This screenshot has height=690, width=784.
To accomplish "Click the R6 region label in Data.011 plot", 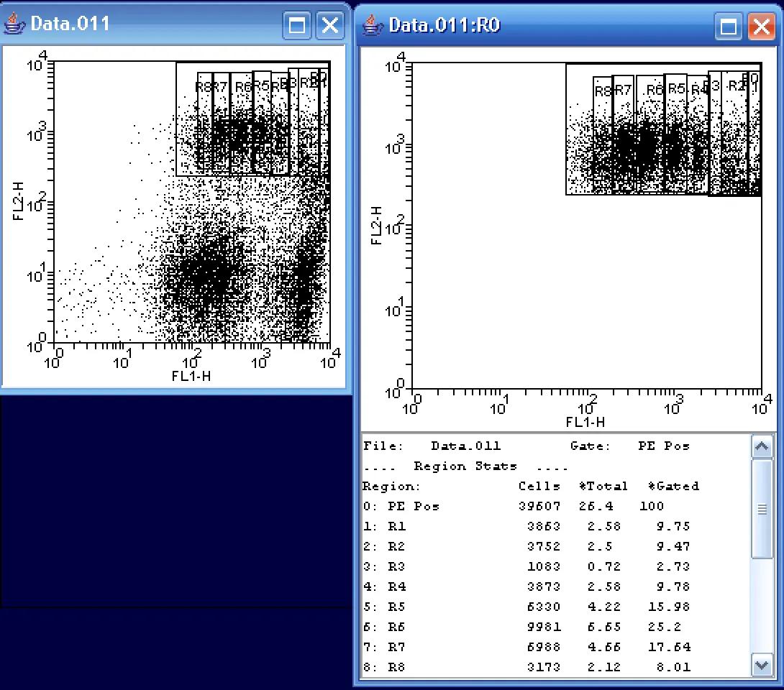I will (x=243, y=88).
